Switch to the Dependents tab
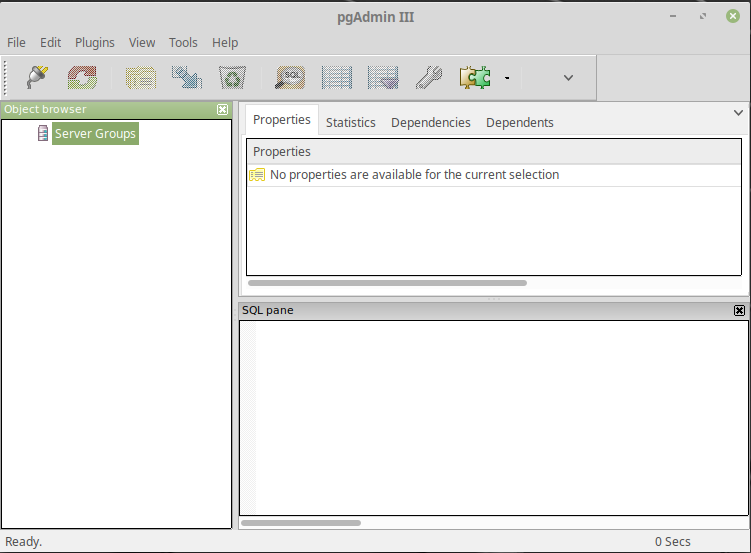Image resolution: width=751 pixels, height=553 pixels. pyautogui.click(x=520, y=123)
